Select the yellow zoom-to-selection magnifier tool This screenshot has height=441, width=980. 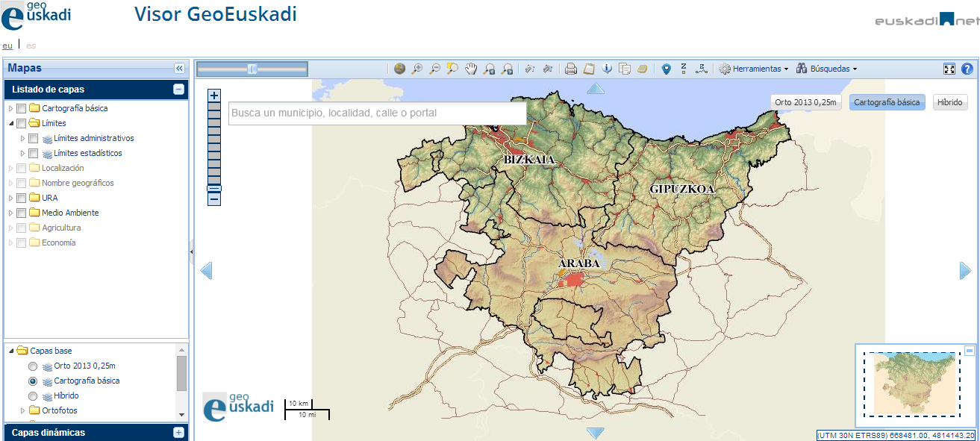click(452, 69)
